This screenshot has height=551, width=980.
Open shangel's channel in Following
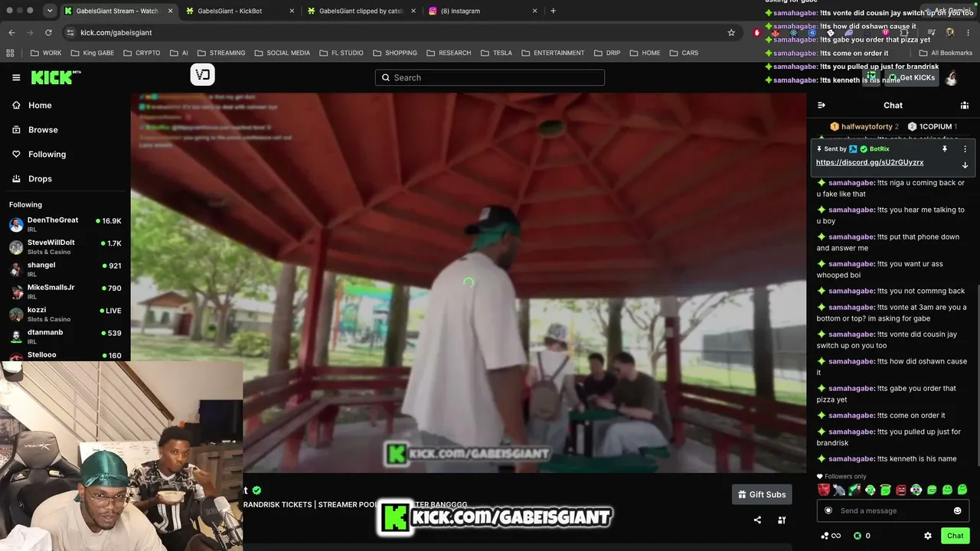click(65, 269)
